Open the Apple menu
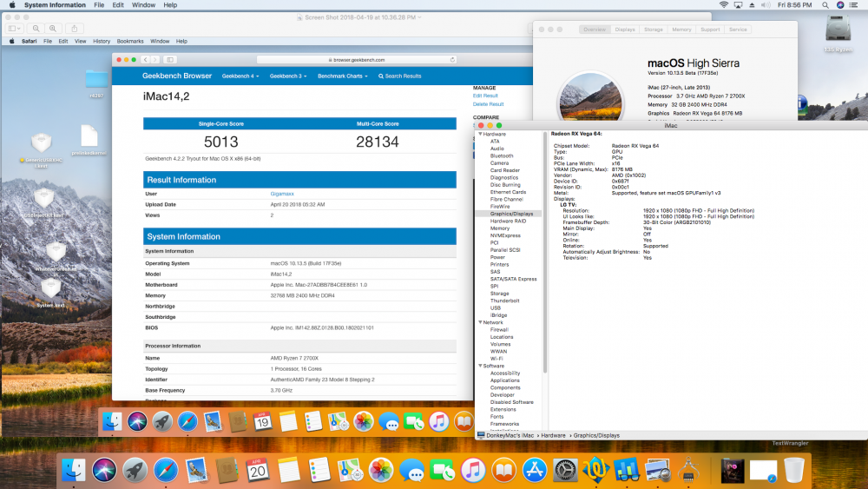Image resolution: width=868 pixels, height=489 pixels. click(x=12, y=5)
